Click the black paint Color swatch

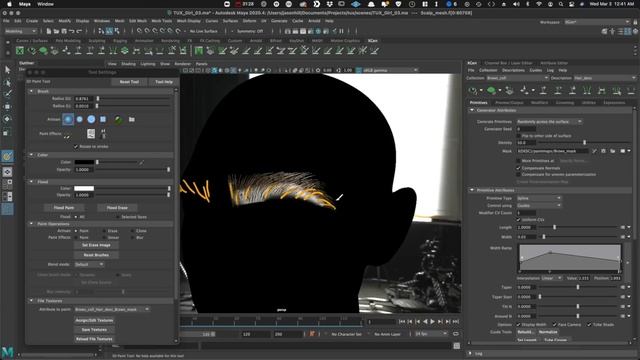pyautogui.click(x=84, y=162)
